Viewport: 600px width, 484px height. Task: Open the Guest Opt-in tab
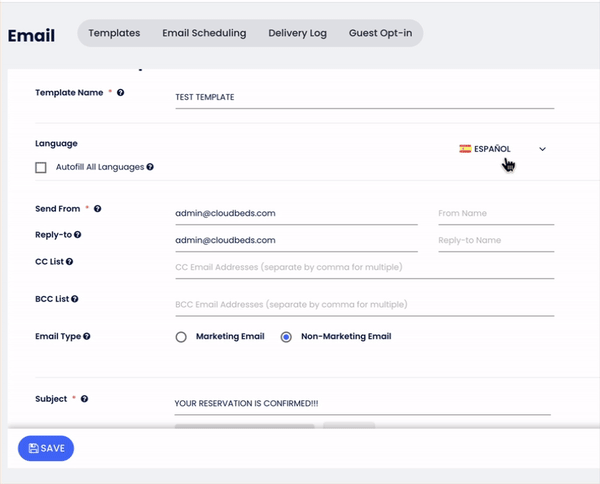pyautogui.click(x=380, y=33)
